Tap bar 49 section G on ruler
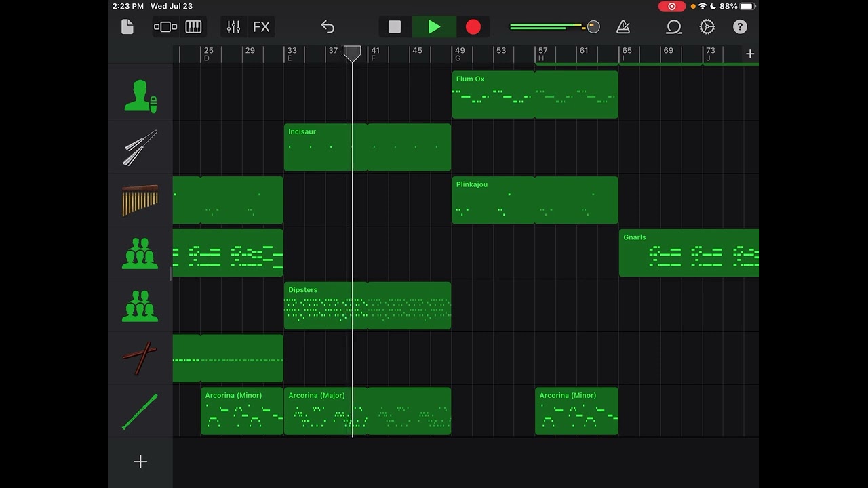 coord(460,54)
